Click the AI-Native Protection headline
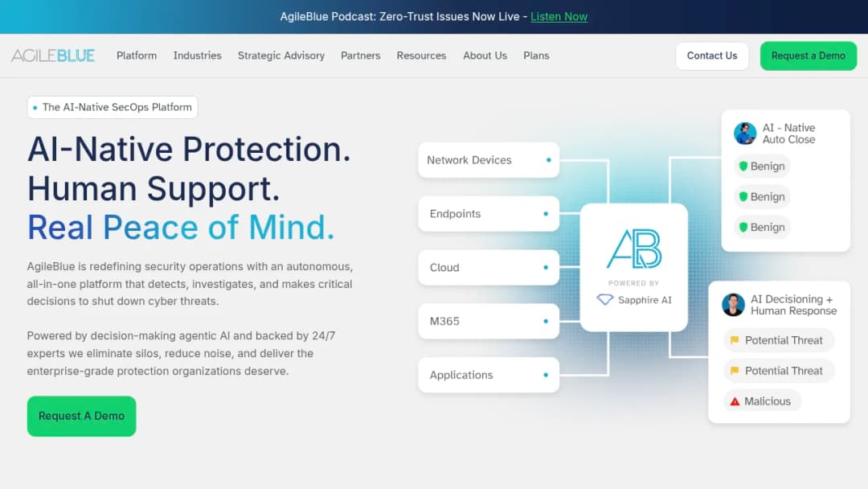Image resolution: width=868 pixels, height=489 pixels. click(189, 149)
